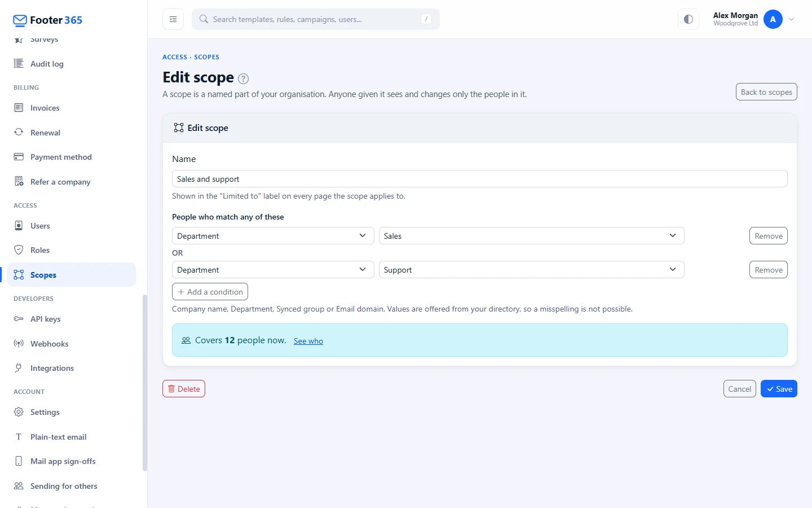Screen dimensions: 812x508
Task: Click the Invoices icon in the sidebar
Action: click(x=19, y=108)
